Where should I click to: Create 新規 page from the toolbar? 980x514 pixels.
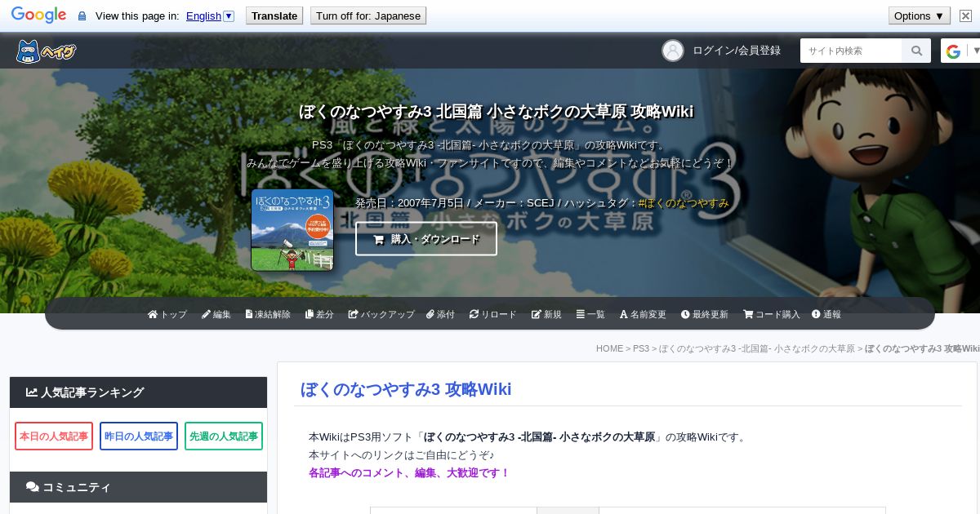click(x=546, y=314)
